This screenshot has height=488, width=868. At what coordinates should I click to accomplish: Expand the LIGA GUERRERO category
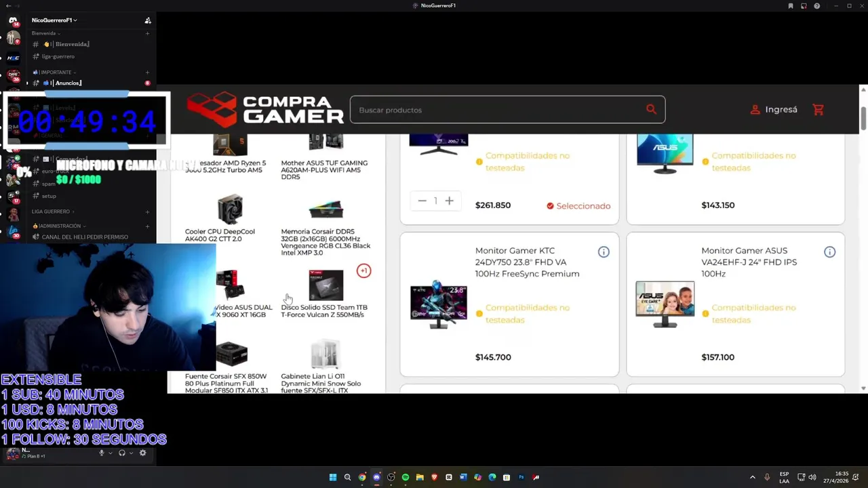click(53, 211)
